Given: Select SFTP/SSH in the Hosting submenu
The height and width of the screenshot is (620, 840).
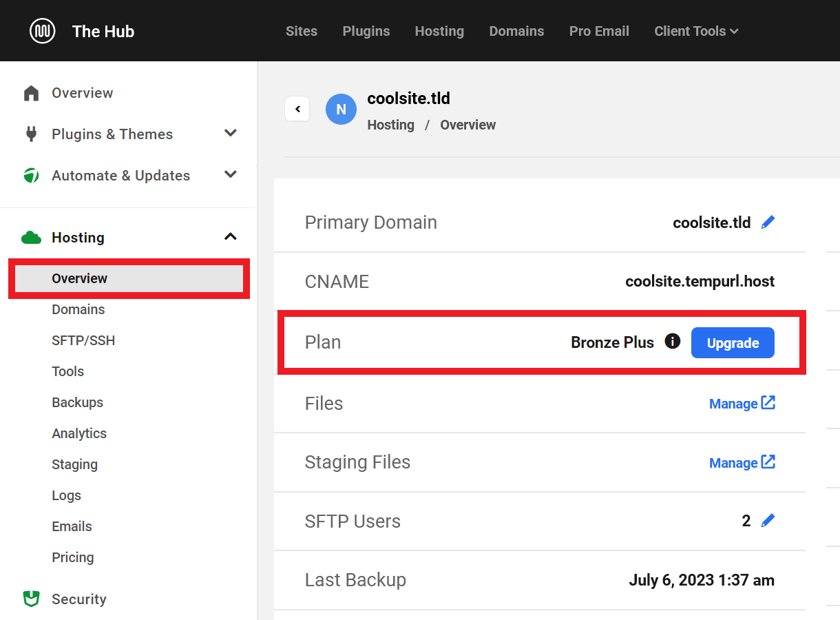Looking at the screenshot, I should click(x=83, y=340).
